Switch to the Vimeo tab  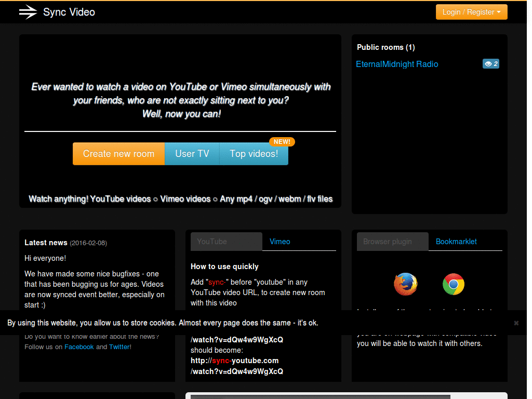280,242
